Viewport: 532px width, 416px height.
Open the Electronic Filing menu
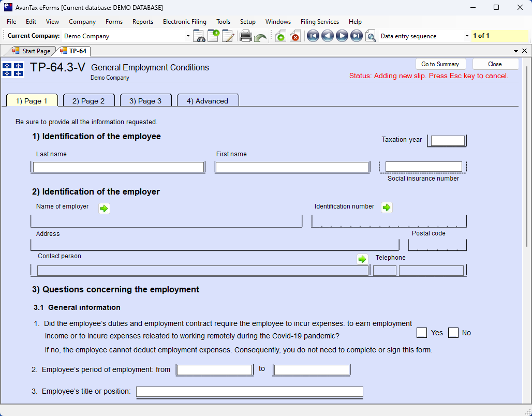point(184,22)
